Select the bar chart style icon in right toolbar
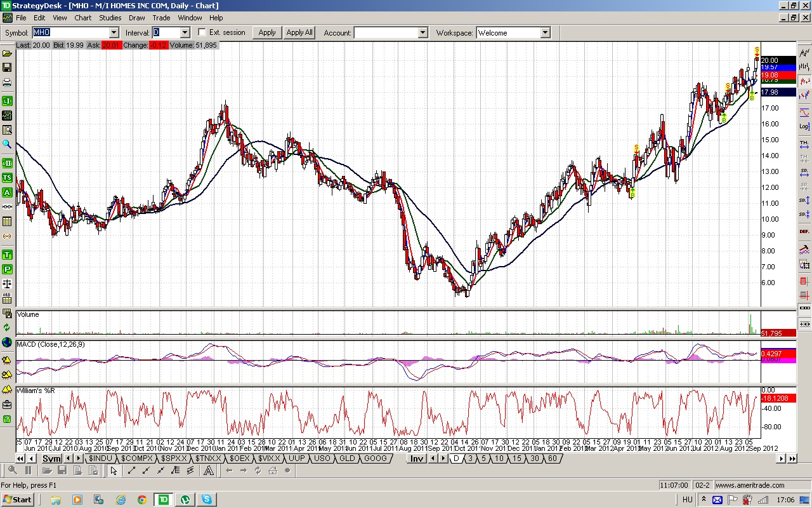This screenshot has height=508, width=812. (804, 66)
